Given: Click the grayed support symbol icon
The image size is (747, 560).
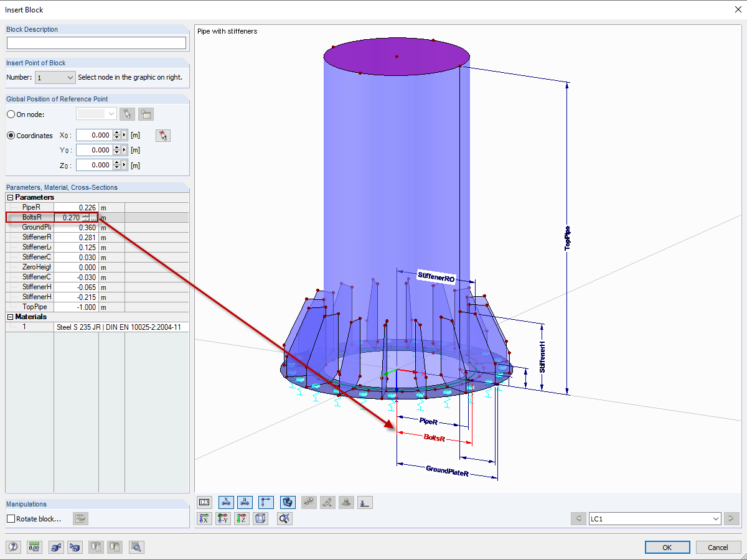Looking at the screenshot, I should (x=347, y=502).
